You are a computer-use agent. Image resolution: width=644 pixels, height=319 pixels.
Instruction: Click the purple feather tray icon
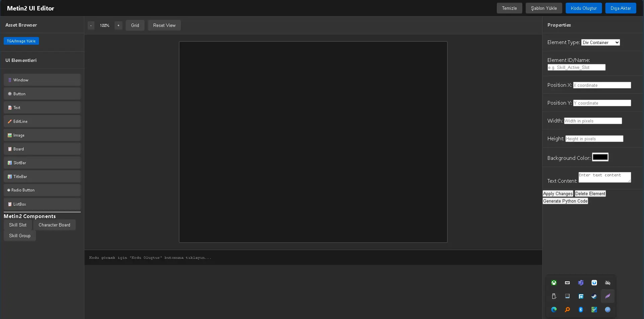[608, 296]
